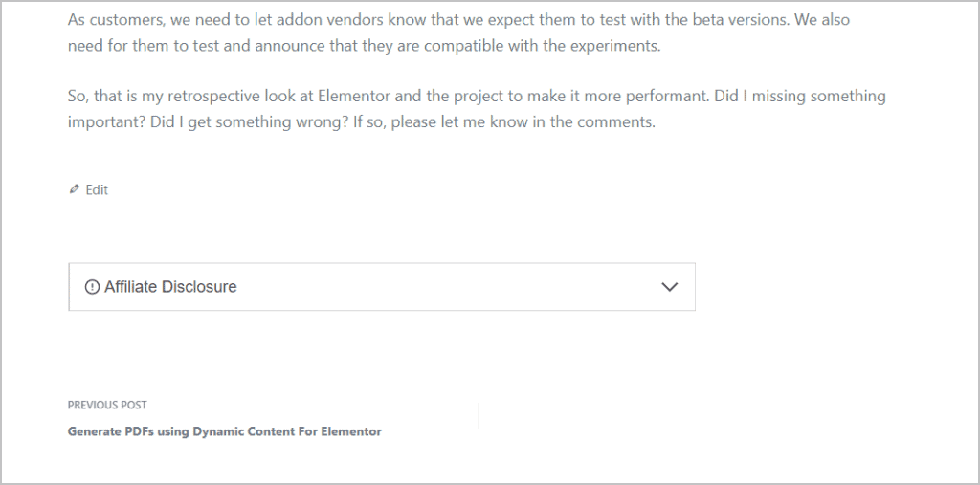Click the paragraph starting with As customers
The width and height of the screenshot is (980, 485).
click(458, 33)
